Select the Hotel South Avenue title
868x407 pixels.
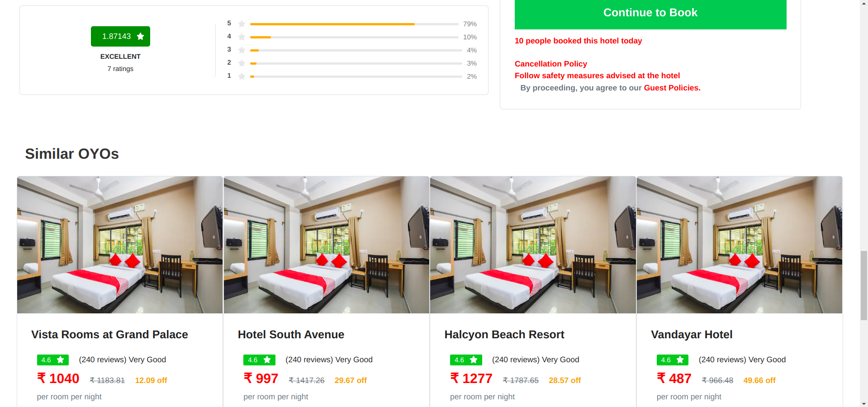[291, 334]
